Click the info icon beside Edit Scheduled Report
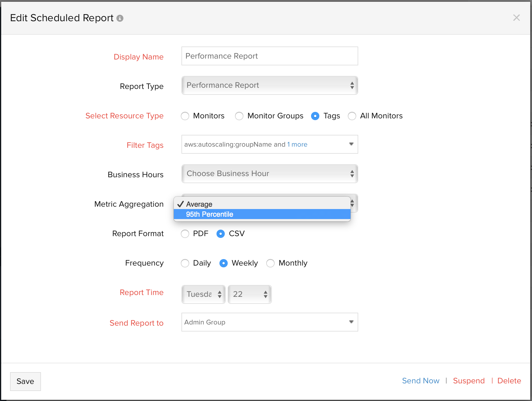Image resolution: width=532 pixels, height=401 pixels. coord(120,18)
